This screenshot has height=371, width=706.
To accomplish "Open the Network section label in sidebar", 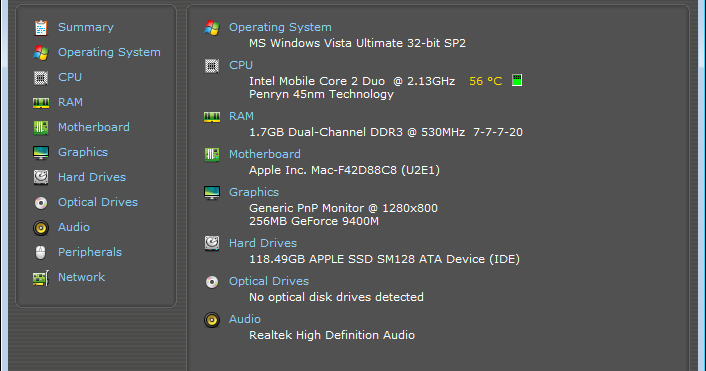I will [81, 277].
